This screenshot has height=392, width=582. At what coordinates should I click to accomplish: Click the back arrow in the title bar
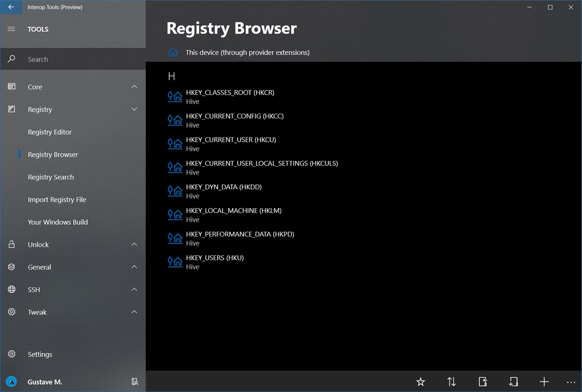point(11,7)
